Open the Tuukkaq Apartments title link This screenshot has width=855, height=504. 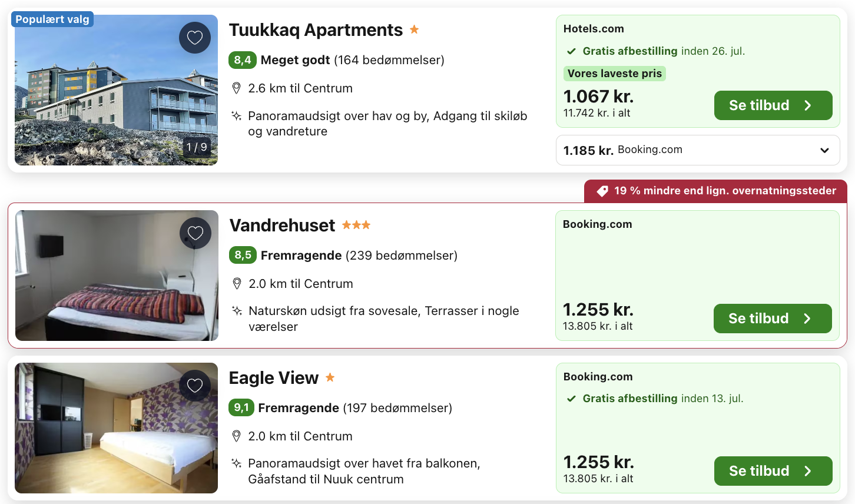pyautogui.click(x=316, y=30)
